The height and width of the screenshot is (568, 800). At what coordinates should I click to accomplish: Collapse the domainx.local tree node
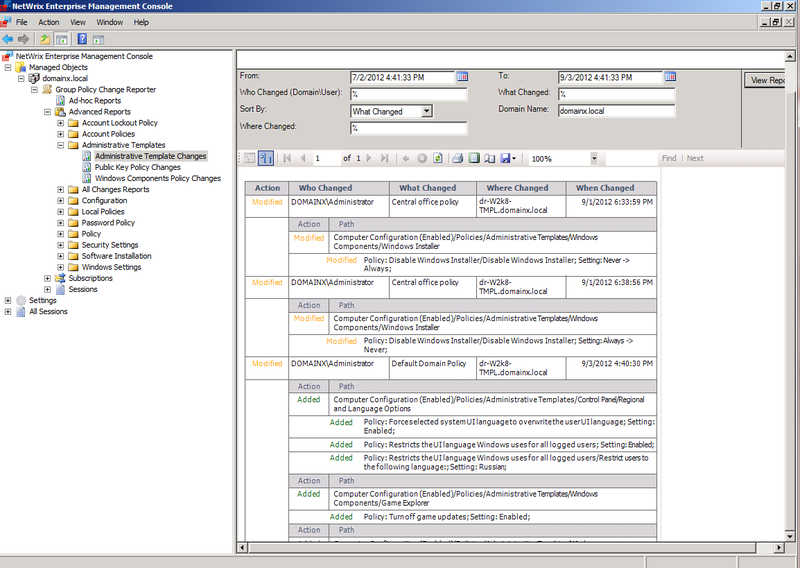point(21,79)
